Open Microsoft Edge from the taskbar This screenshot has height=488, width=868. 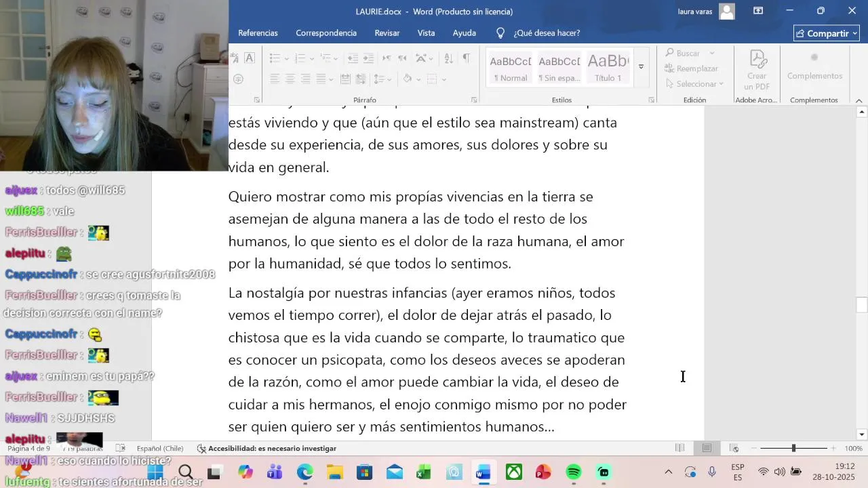305,472
